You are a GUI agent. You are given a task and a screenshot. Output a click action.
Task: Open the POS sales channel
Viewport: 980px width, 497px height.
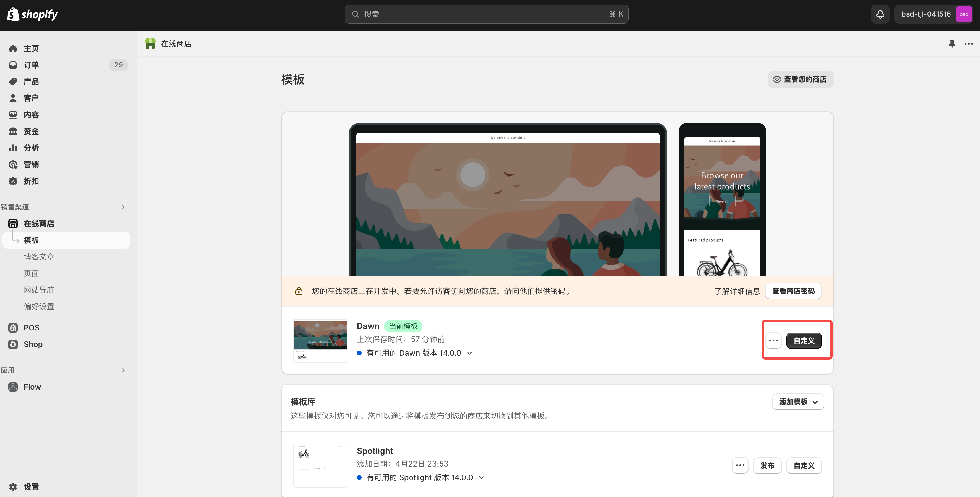(31, 327)
